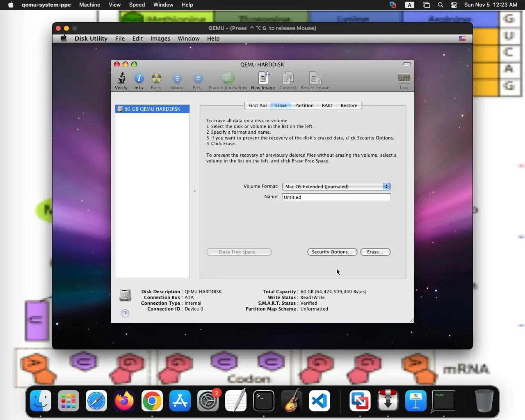Switch to the RAID tab

pyautogui.click(x=327, y=105)
